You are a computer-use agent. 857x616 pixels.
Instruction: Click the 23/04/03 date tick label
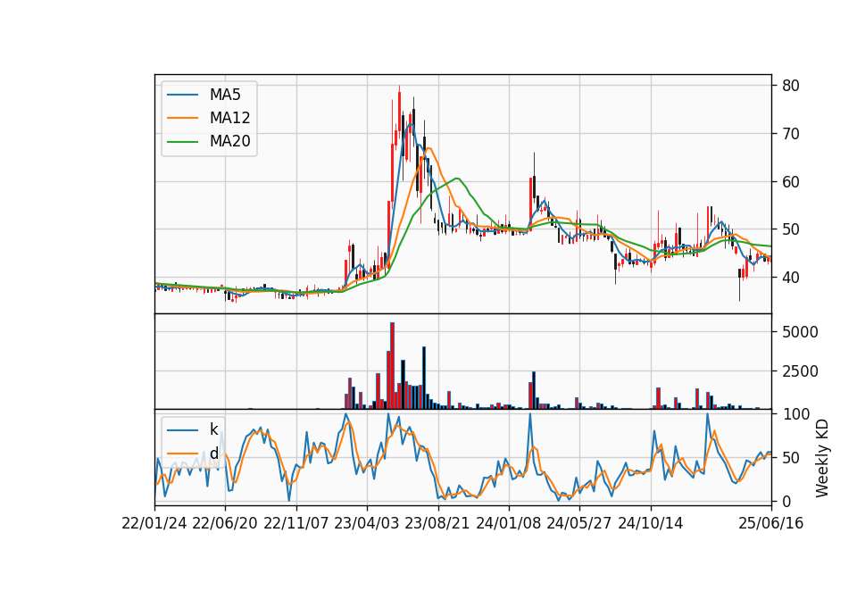point(367,523)
